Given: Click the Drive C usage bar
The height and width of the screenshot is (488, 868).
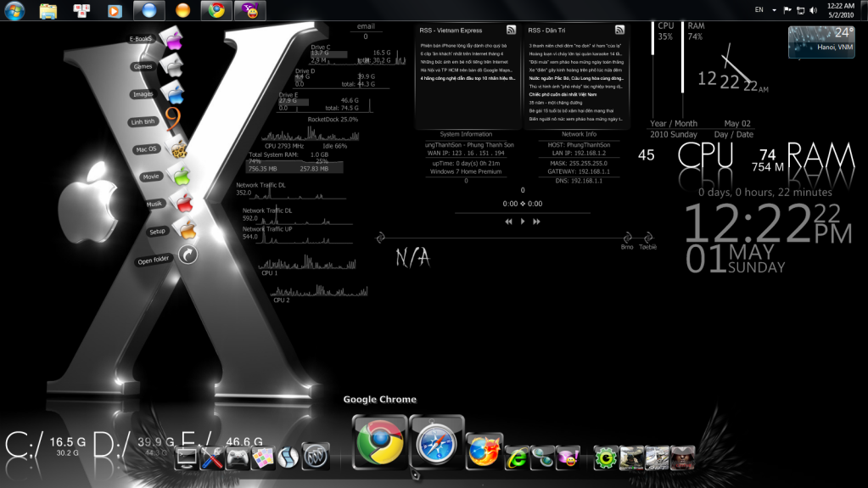Looking at the screenshot, I should click(329, 54).
